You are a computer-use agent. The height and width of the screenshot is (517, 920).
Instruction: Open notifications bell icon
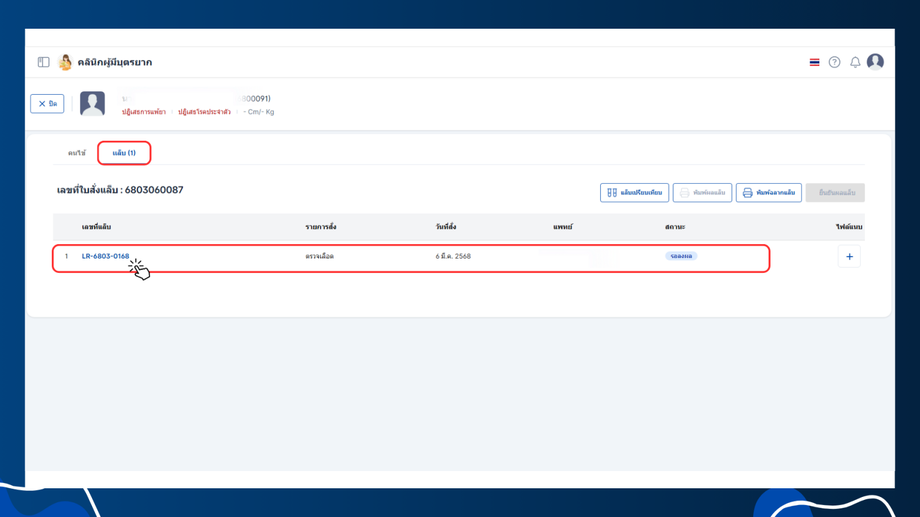[855, 62]
